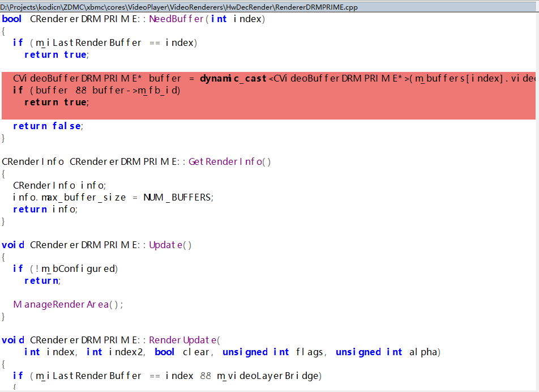This screenshot has width=539, height=392.
Task: Click the 'CRenderInfo info;' declaration
Action: (59, 185)
